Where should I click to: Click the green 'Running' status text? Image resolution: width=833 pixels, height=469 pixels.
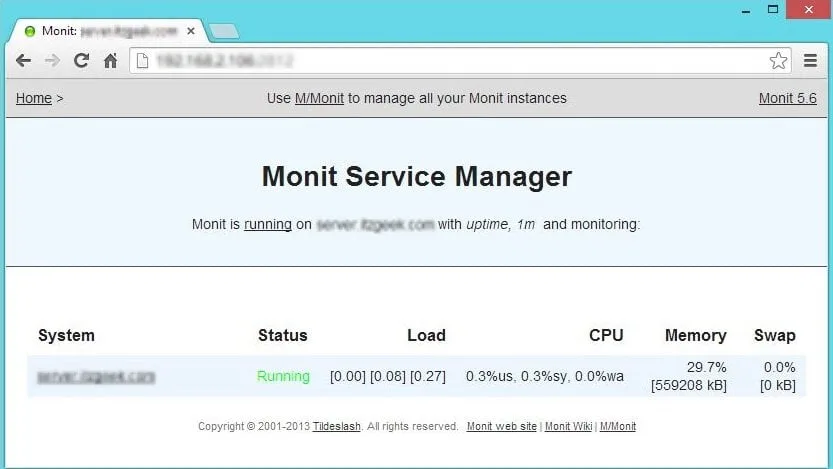click(283, 376)
